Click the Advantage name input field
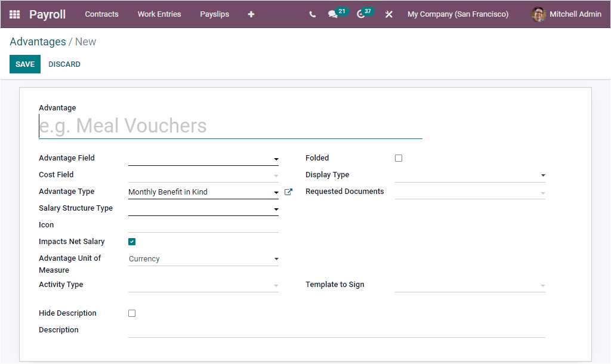 230,125
